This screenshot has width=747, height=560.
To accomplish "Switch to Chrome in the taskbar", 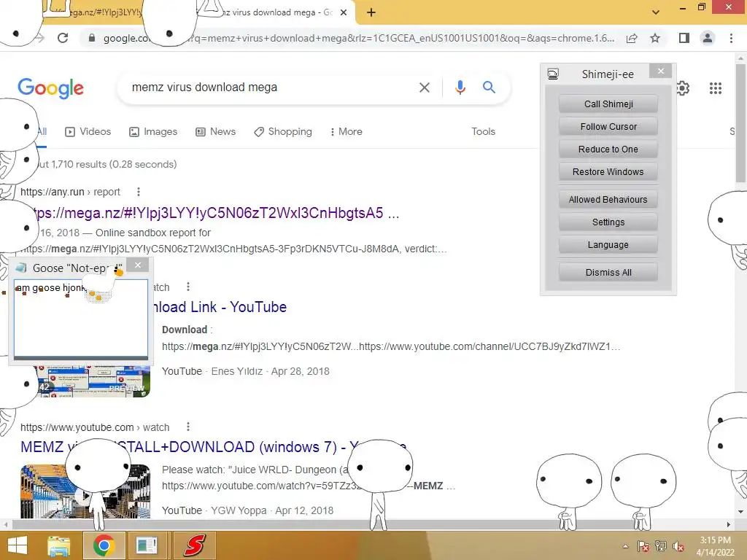I will (x=104, y=545).
